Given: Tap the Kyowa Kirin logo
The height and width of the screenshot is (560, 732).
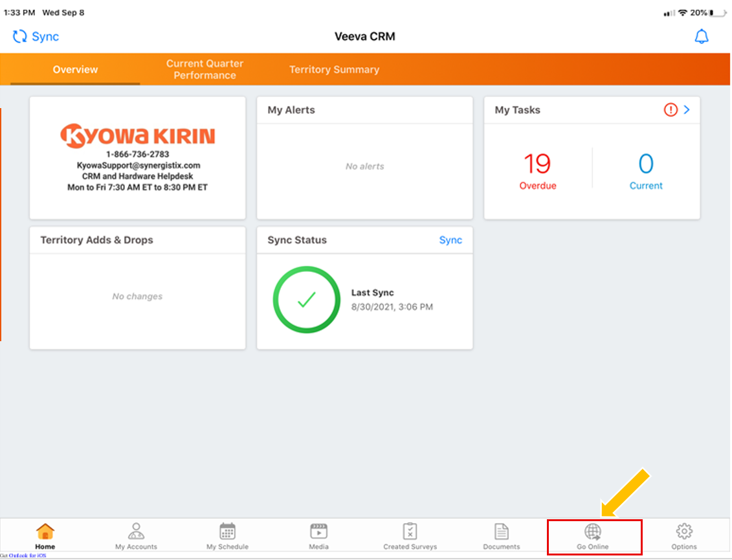Looking at the screenshot, I should click(138, 136).
